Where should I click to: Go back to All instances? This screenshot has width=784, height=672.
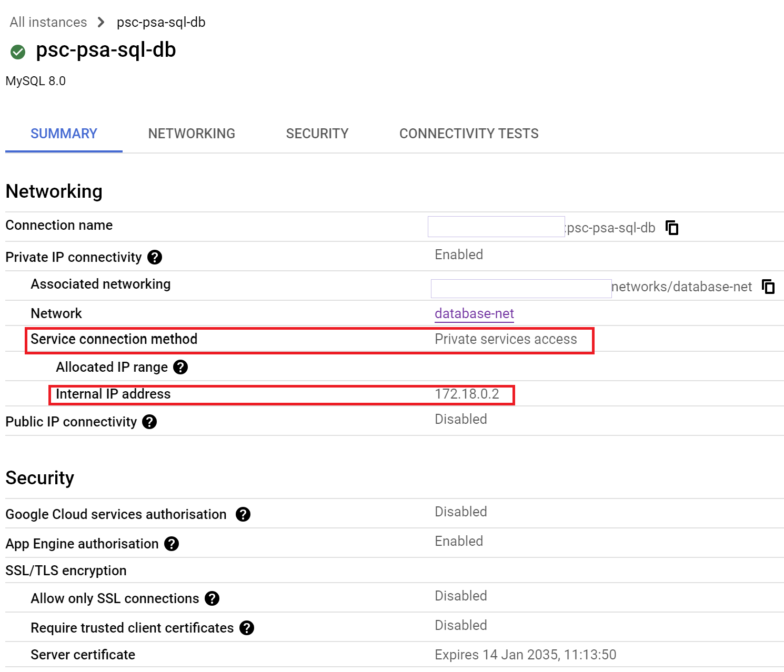click(x=47, y=22)
